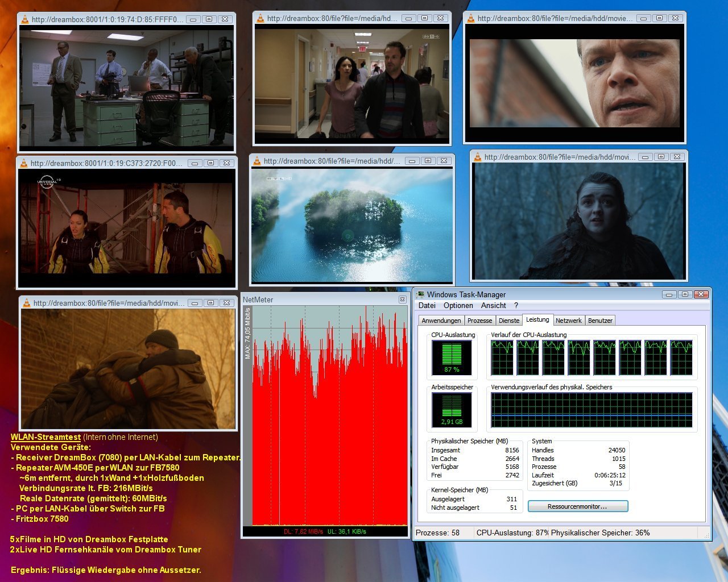728x582 pixels.
Task: Close the dark forest girl VLC window
Action: [x=677, y=157]
